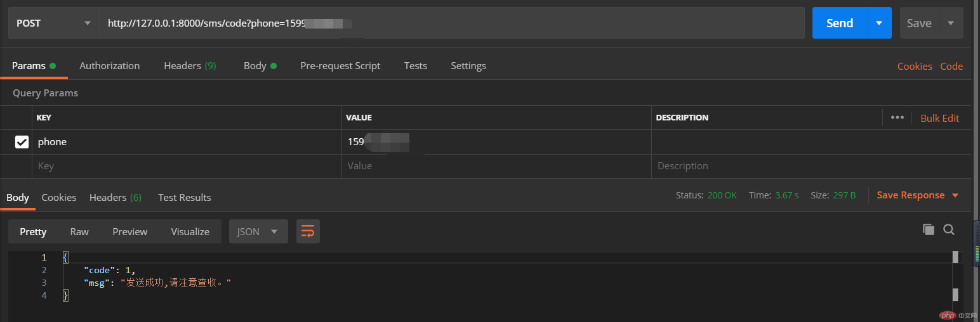This screenshot has height=322, width=980.
Task: Open the JSON format dropdown
Action: click(x=258, y=231)
